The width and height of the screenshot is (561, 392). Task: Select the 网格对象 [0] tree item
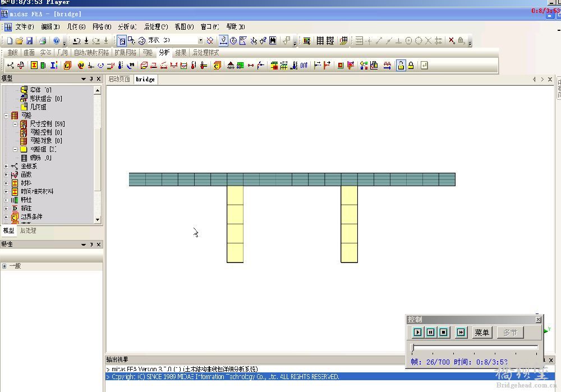tap(41, 141)
